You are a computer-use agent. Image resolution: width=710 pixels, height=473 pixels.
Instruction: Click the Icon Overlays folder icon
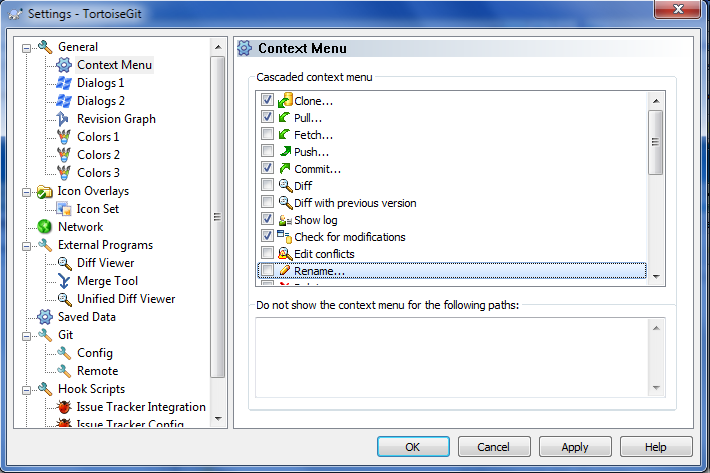pos(45,191)
